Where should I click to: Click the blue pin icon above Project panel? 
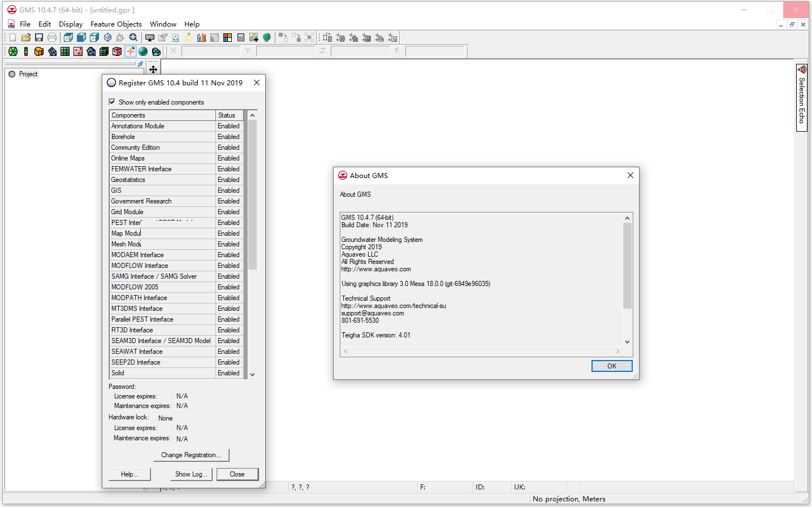pyautogui.click(x=140, y=64)
